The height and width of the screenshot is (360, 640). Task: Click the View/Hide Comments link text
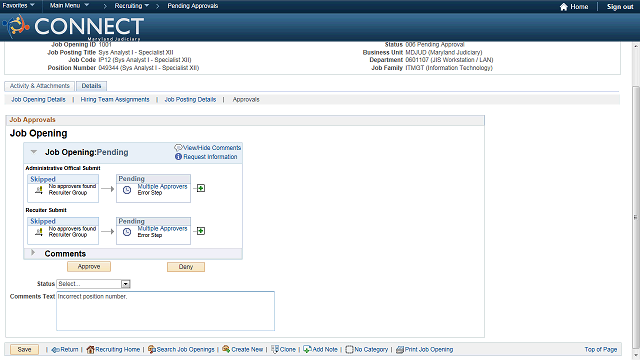point(212,148)
